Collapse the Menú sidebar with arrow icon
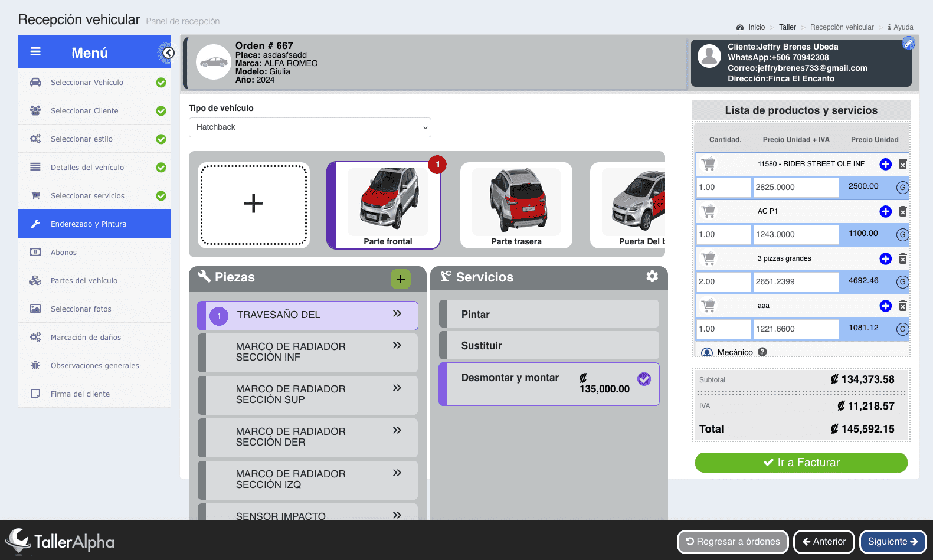This screenshot has width=933, height=560. [168, 53]
